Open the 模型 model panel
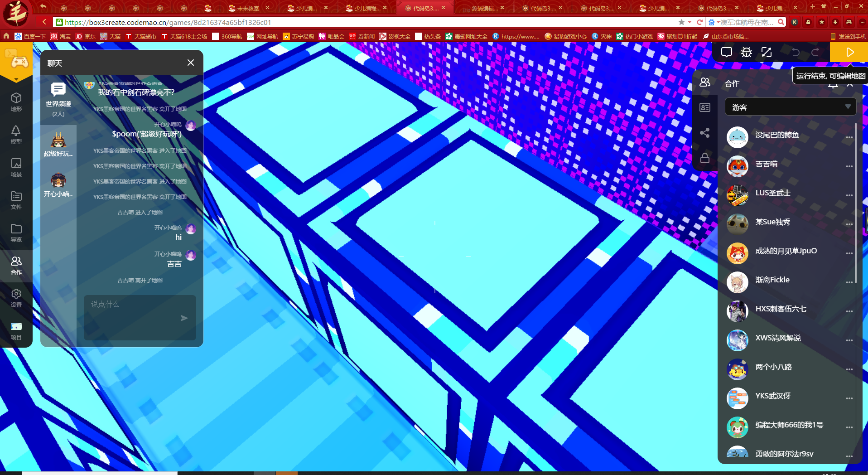868x475 pixels. [16, 135]
